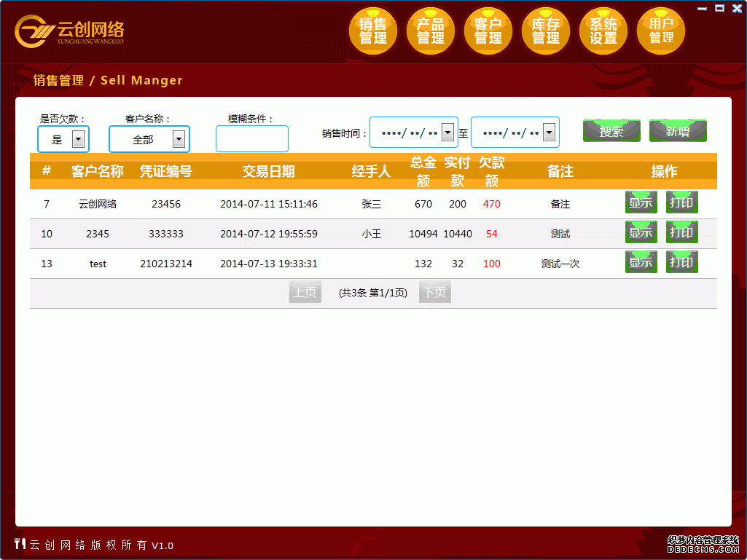Expand the 客户名称 dropdown showing 全部
This screenshot has width=747, height=560.
pos(179,139)
